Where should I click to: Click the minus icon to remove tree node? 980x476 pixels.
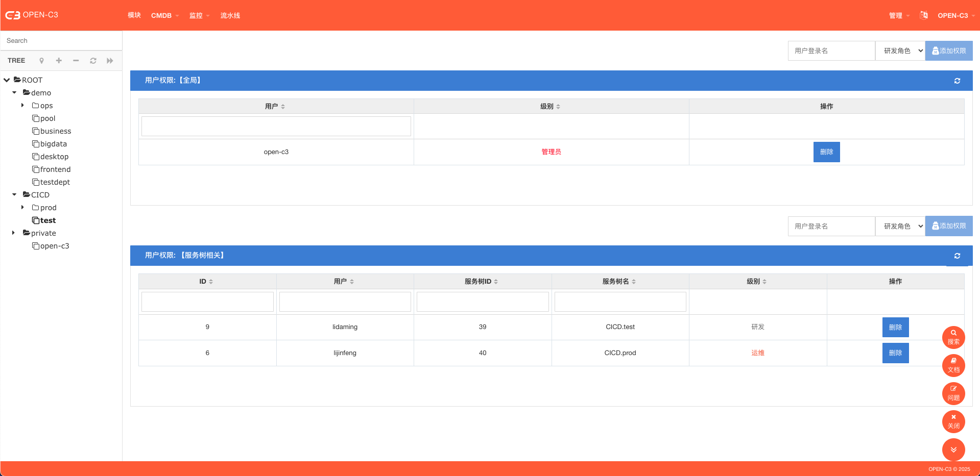point(76,61)
